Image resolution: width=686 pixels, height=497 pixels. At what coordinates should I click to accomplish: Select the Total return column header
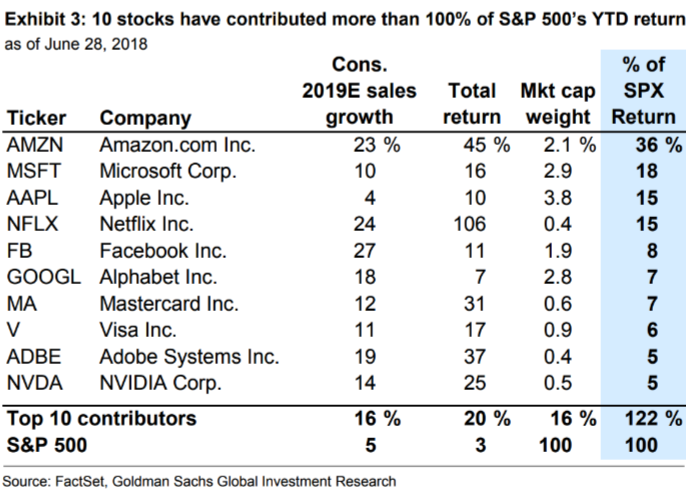pyautogui.click(x=472, y=104)
